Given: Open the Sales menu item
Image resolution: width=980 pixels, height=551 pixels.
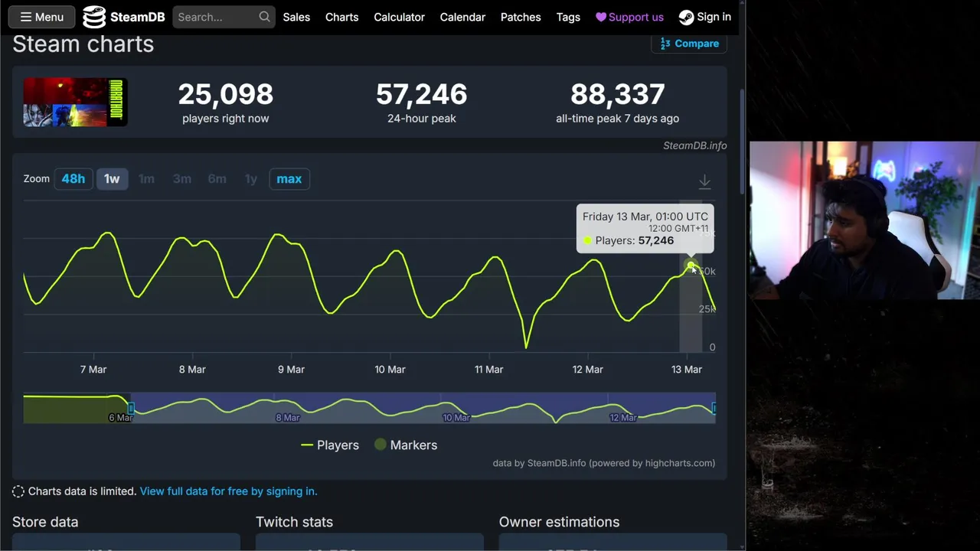Looking at the screenshot, I should [x=296, y=17].
